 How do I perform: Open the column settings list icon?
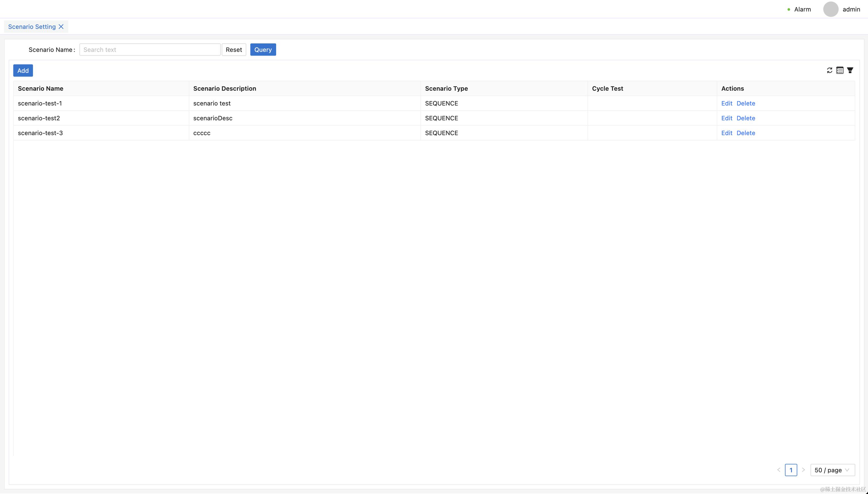[840, 70]
